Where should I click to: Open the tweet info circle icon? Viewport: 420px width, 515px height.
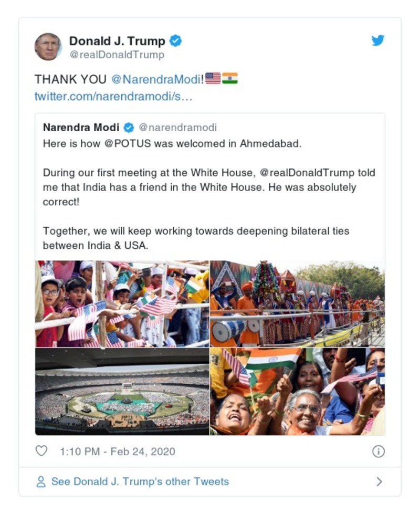coord(379,451)
